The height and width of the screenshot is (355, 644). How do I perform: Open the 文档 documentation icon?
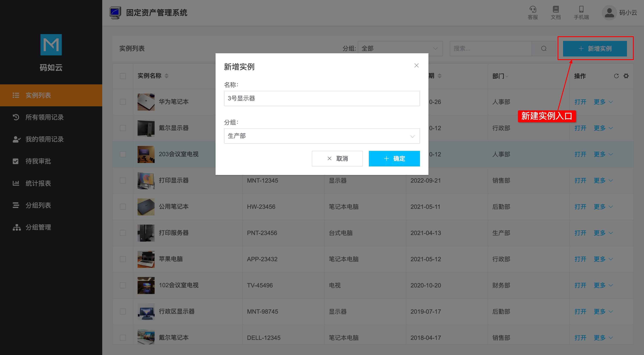coord(554,12)
